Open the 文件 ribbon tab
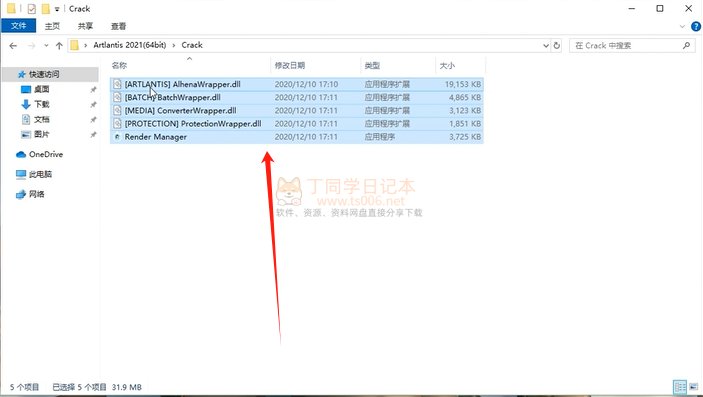Image resolution: width=703 pixels, height=397 pixels. point(18,26)
